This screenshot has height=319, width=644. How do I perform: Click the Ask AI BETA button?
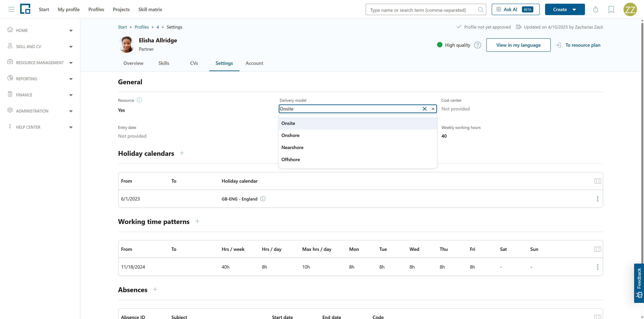(x=516, y=10)
